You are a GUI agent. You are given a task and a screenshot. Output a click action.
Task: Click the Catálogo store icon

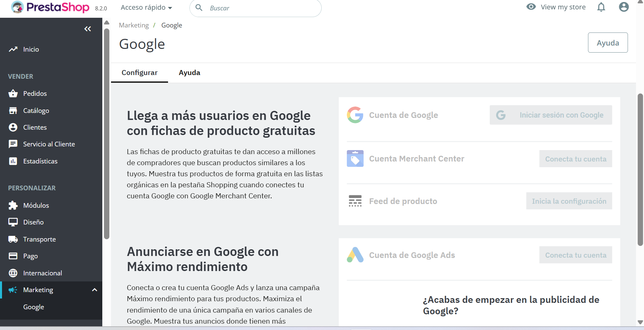[13, 111]
